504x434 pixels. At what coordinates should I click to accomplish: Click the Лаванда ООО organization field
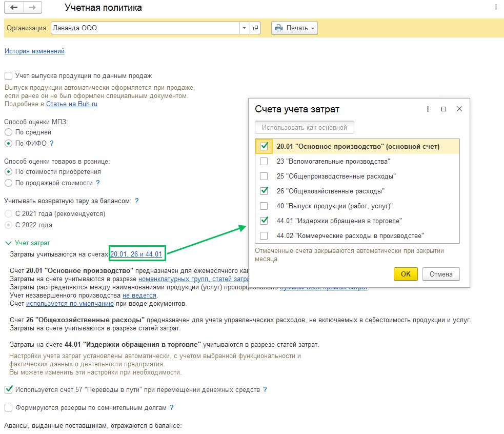point(145,28)
